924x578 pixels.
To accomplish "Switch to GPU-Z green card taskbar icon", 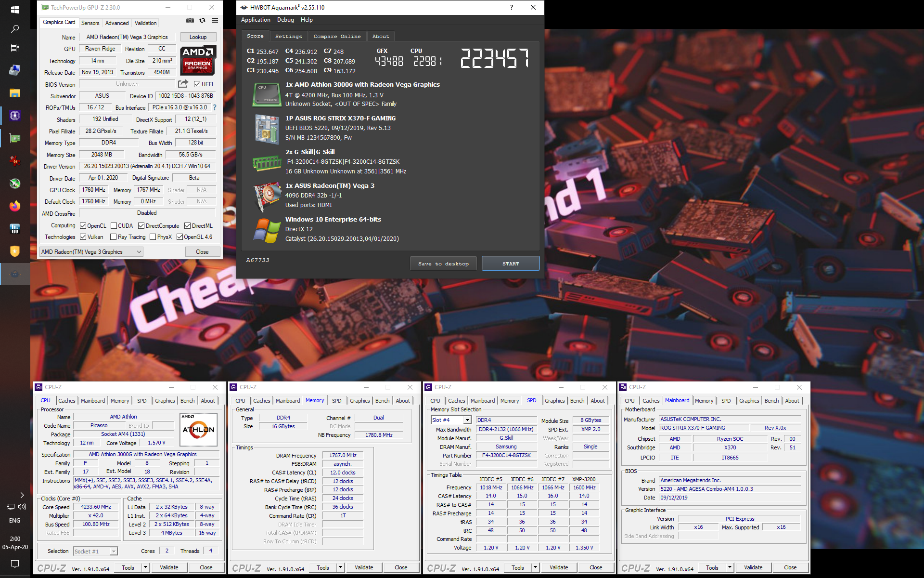I will coord(15,138).
